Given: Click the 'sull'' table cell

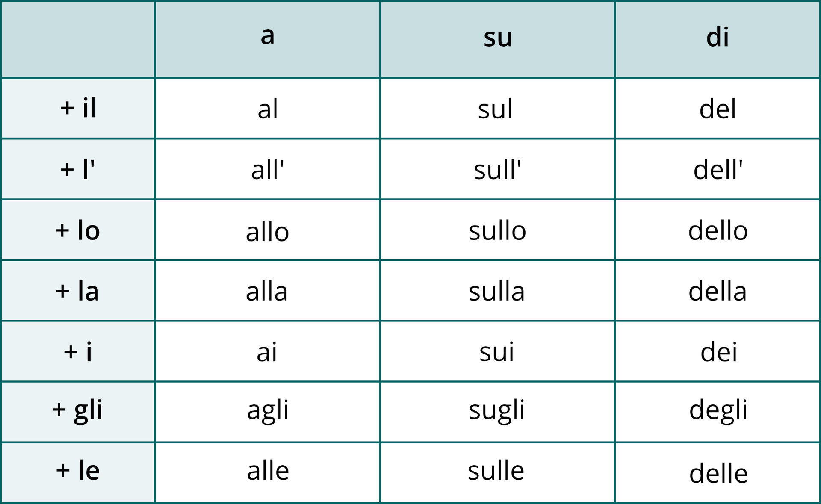Looking at the screenshot, I should (x=497, y=170).
